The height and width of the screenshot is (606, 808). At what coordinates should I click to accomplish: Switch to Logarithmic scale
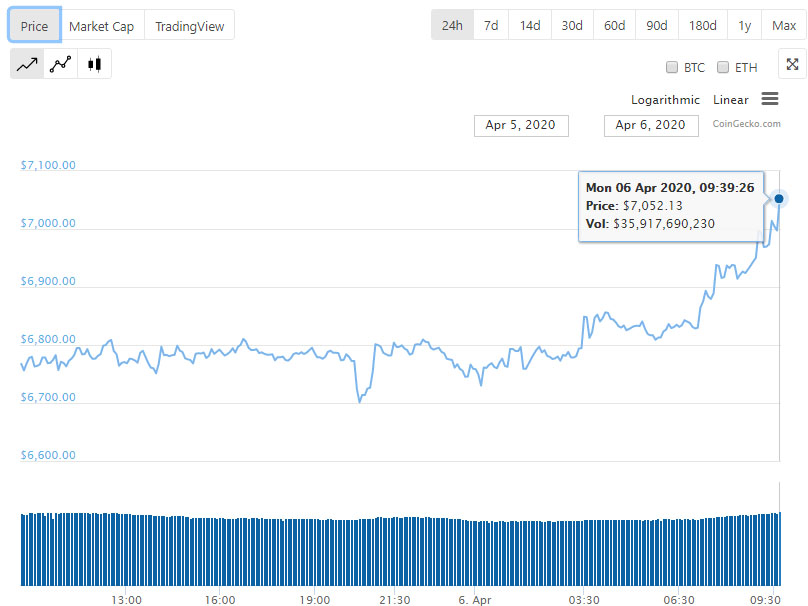point(665,100)
